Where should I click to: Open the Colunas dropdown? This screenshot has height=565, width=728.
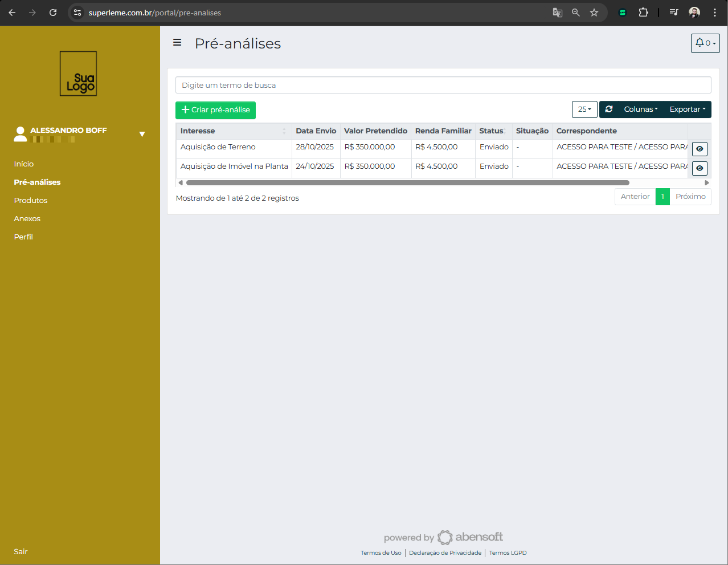pyautogui.click(x=640, y=109)
